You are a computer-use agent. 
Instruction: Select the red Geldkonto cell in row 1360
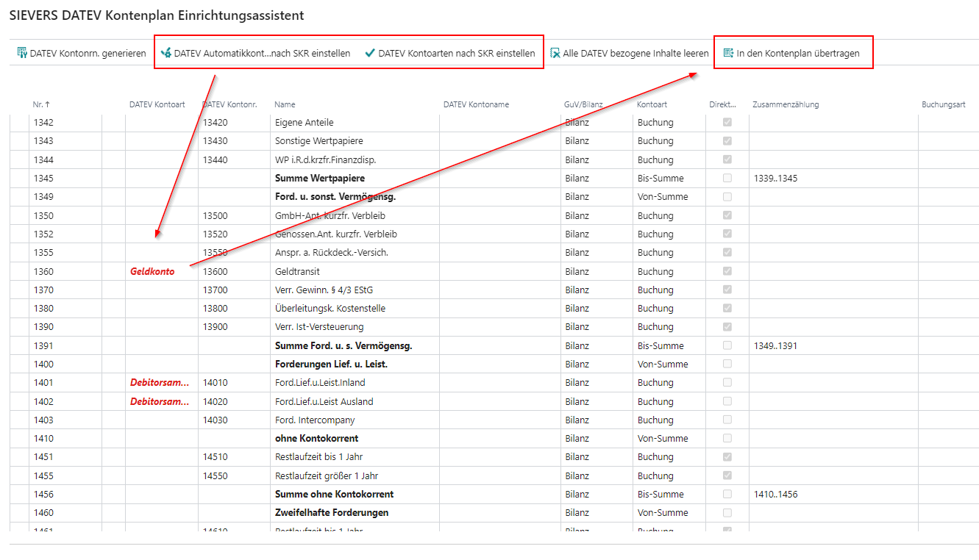coord(152,271)
